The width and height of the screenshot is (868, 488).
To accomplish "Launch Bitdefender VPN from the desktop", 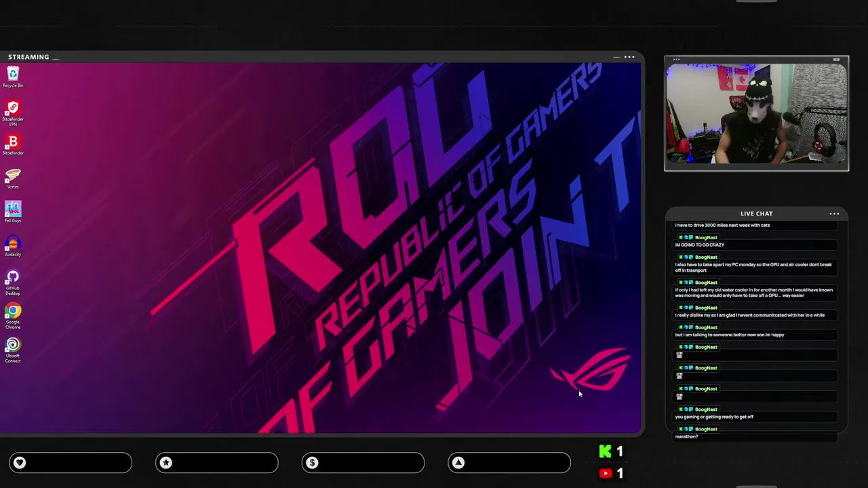I will tap(13, 113).
